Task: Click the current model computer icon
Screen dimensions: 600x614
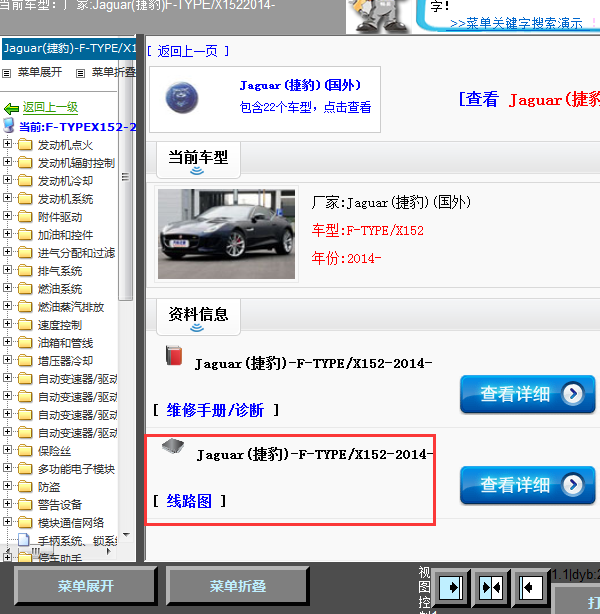Action: tap(9, 126)
